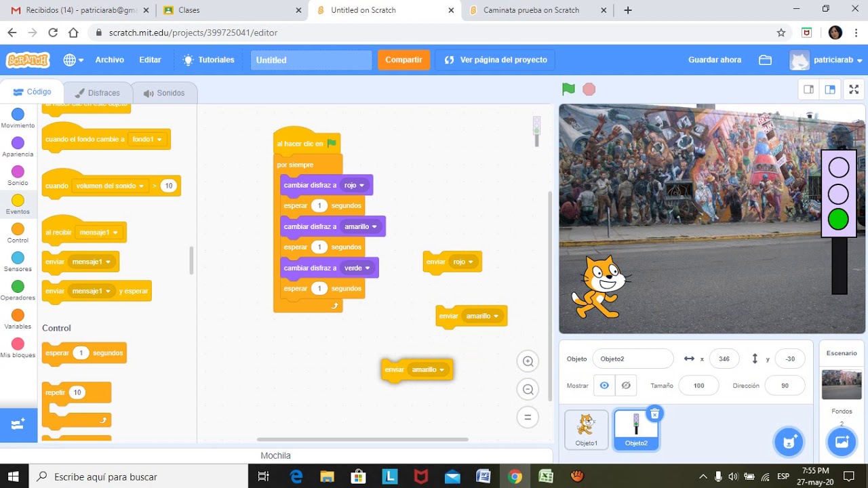Open the Operadores blocks category
This screenshot has width=868, height=488.
coord(18,290)
